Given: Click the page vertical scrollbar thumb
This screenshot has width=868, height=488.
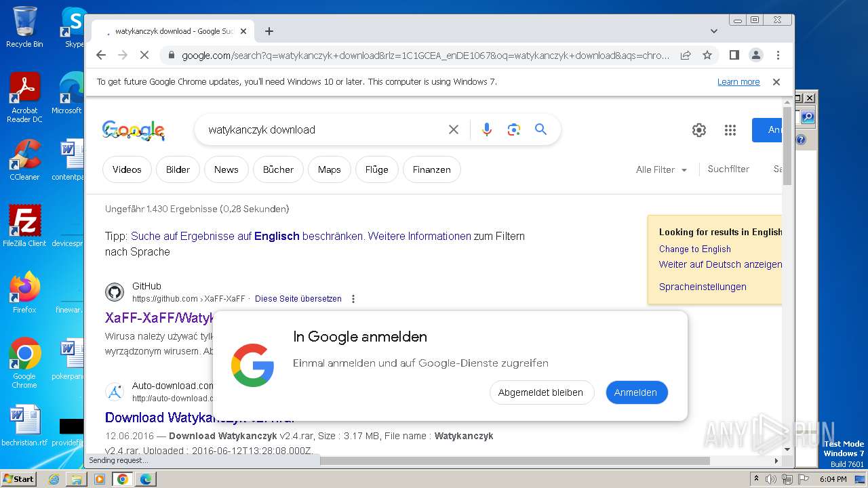Looking at the screenshot, I should coord(787,146).
